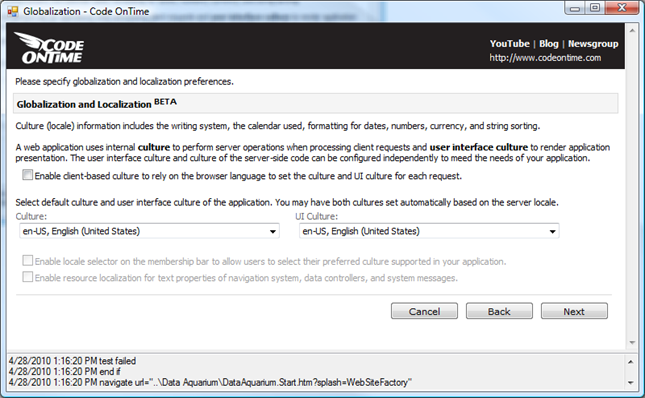Maximize the Globalization window
Viewport: 645px width, 398px height.
594,8
